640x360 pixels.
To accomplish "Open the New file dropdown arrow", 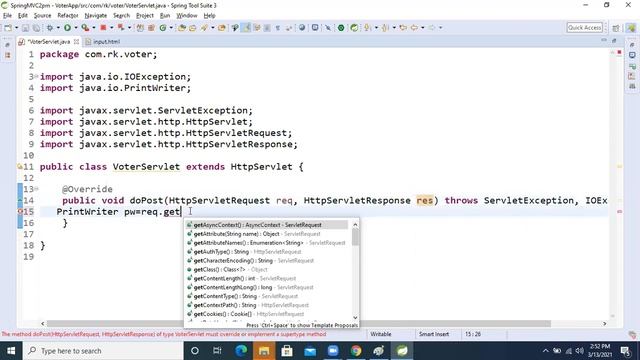I will tap(16, 28).
